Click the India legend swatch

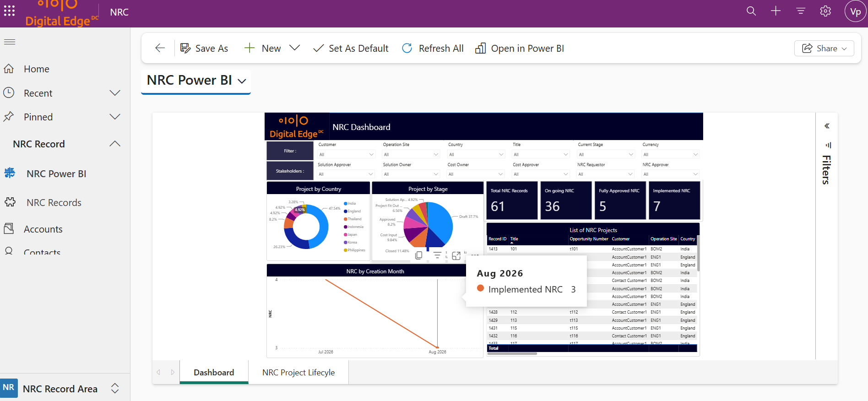(x=345, y=203)
